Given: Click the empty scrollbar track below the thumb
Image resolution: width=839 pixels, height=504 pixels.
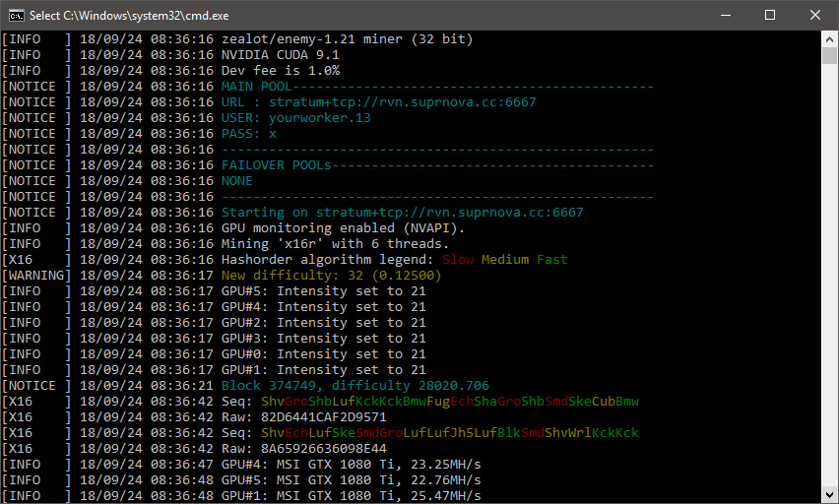Looking at the screenshot, I should [x=830, y=295].
